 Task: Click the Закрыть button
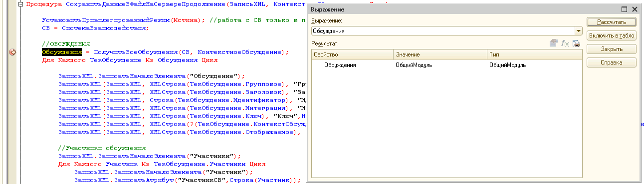tap(612, 49)
